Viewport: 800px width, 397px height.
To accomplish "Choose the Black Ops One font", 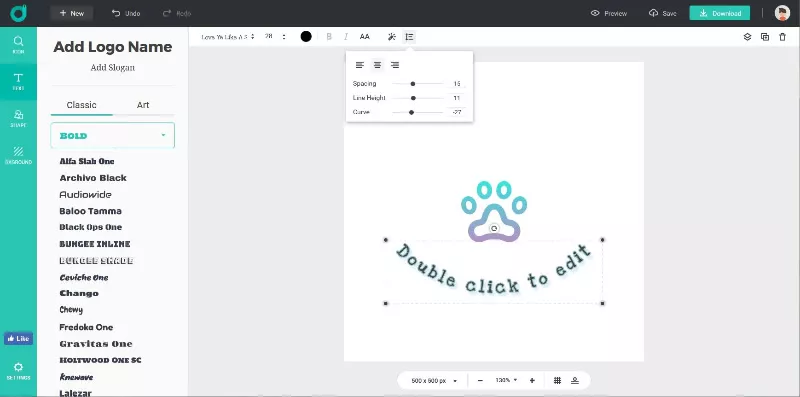I will 91,227.
